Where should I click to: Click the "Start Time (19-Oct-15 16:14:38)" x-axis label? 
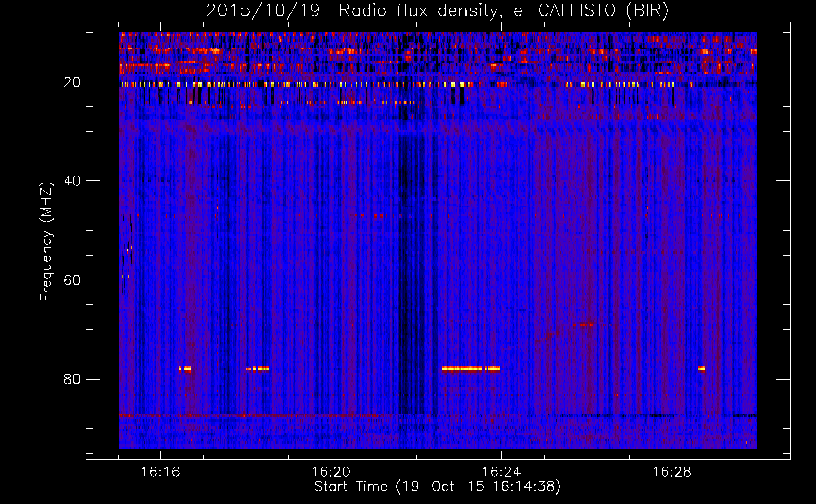click(x=437, y=487)
